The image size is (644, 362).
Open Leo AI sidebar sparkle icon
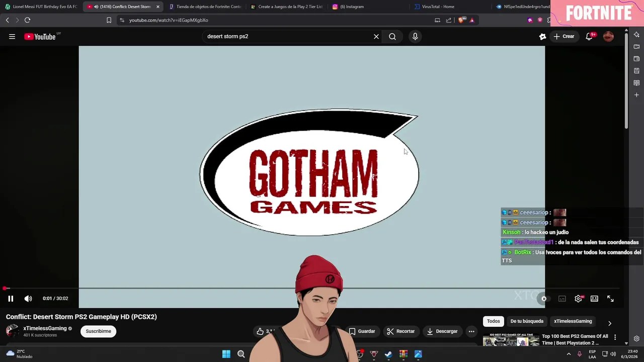tap(636, 35)
